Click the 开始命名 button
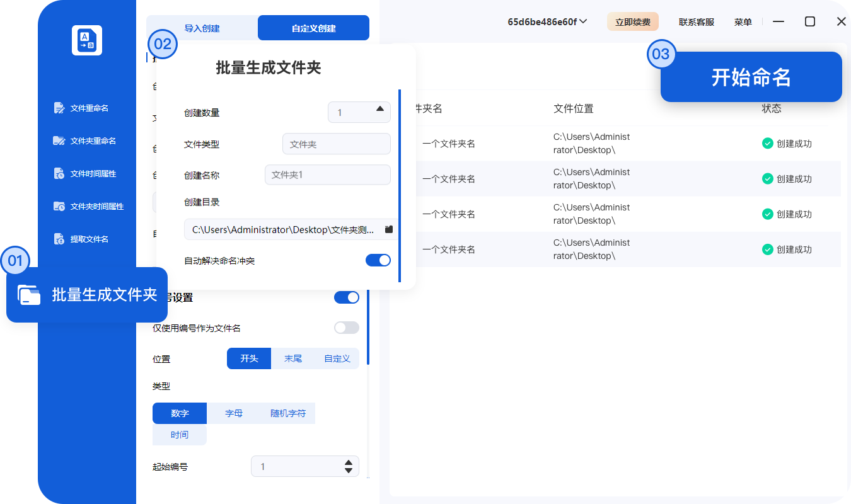The height and width of the screenshot is (504, 851). coord(751,76)
